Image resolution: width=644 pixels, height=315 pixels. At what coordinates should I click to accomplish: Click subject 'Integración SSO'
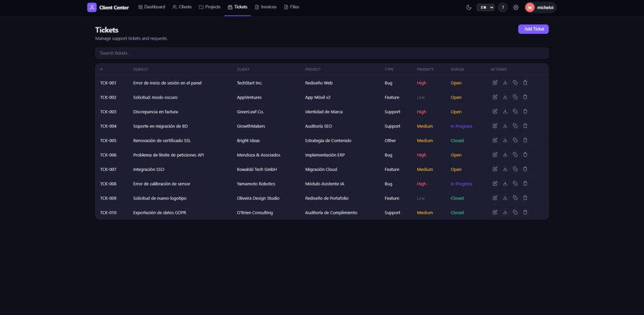tap(149, 170)
